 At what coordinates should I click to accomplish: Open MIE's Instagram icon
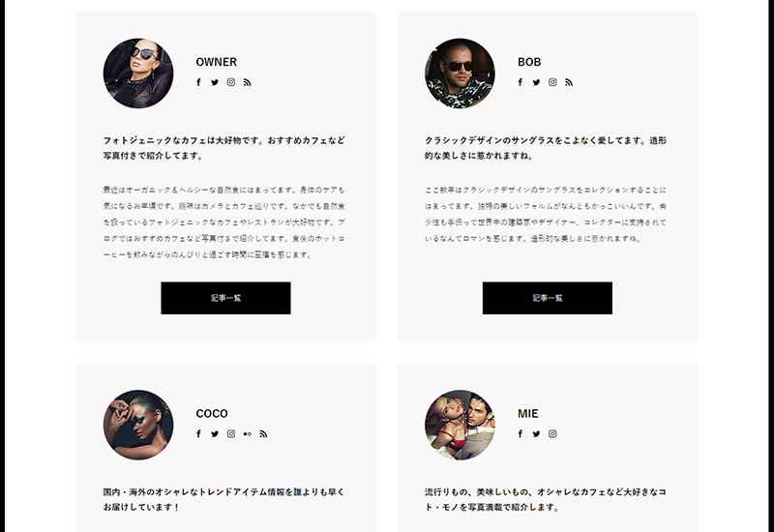click(552, 433)
